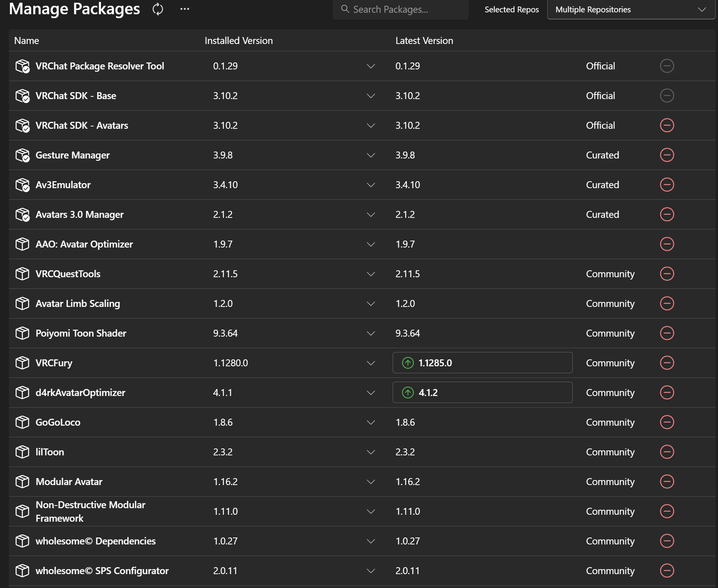
Task: Remove the GoGoLoco package
Action: click(x=667, y=422)
